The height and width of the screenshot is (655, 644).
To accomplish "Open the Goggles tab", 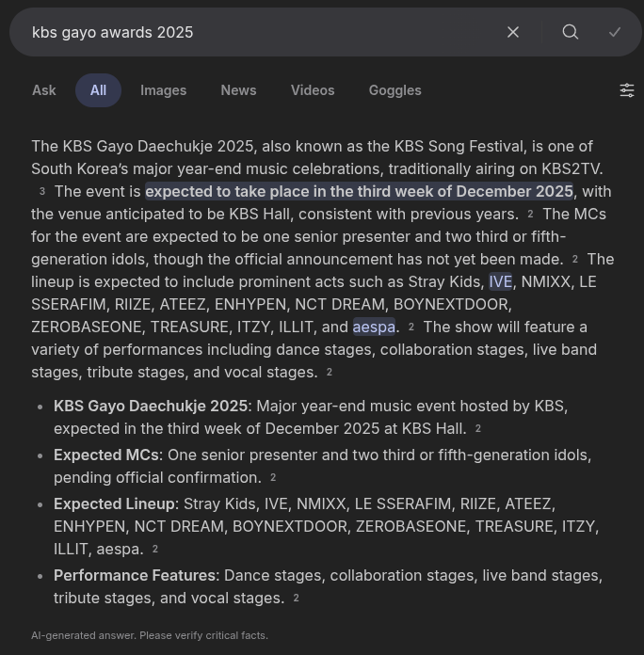I will click(x=394, y=90).
